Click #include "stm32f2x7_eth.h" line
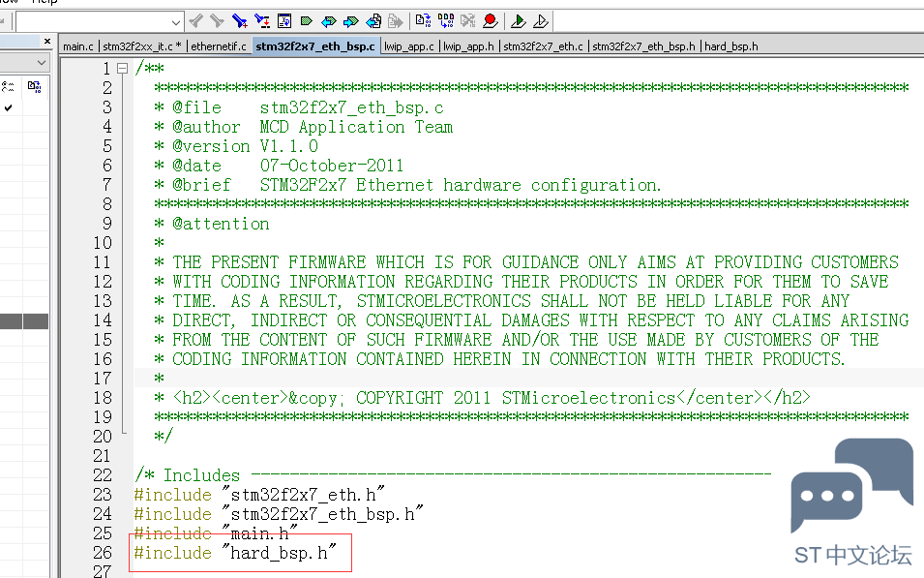Image resolution: width=924 pixels, height=578 pixels. (260, 495)
